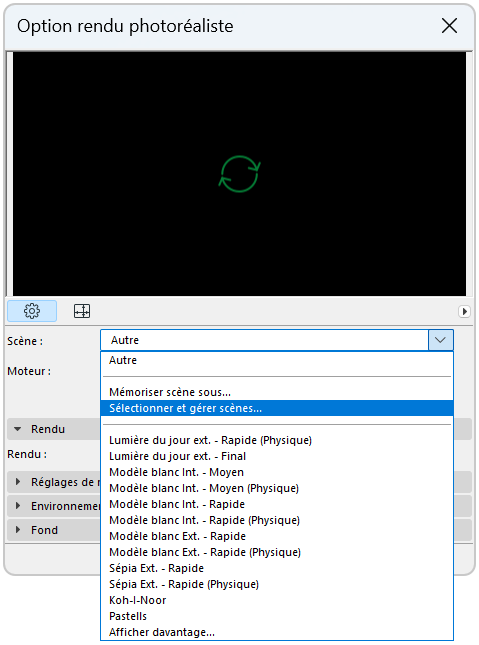
Task: Expand the Environnement section
Action: 18,506
